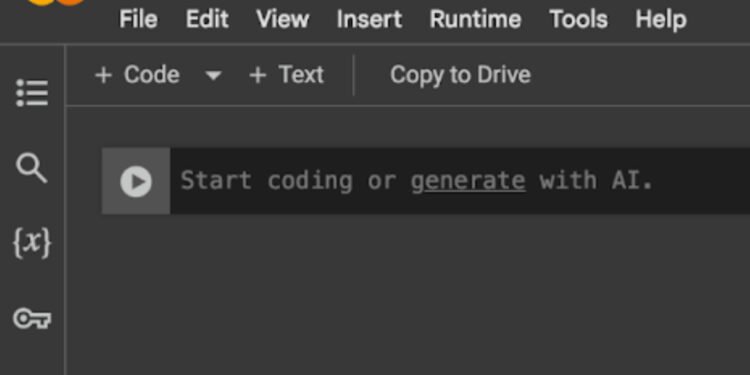This screenshot has height=375, width=750.
Task: Insert a text cell with + Text
Action: [286, 75]
